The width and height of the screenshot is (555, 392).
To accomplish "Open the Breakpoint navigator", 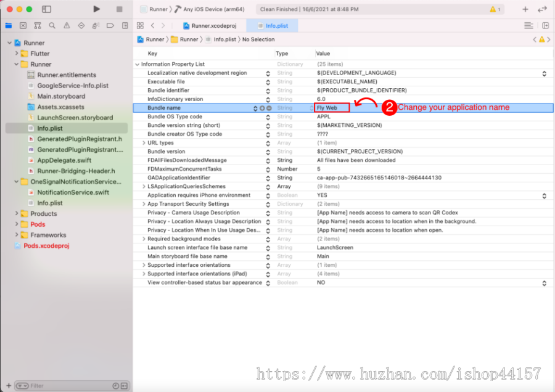I will (x=110, y=25).
